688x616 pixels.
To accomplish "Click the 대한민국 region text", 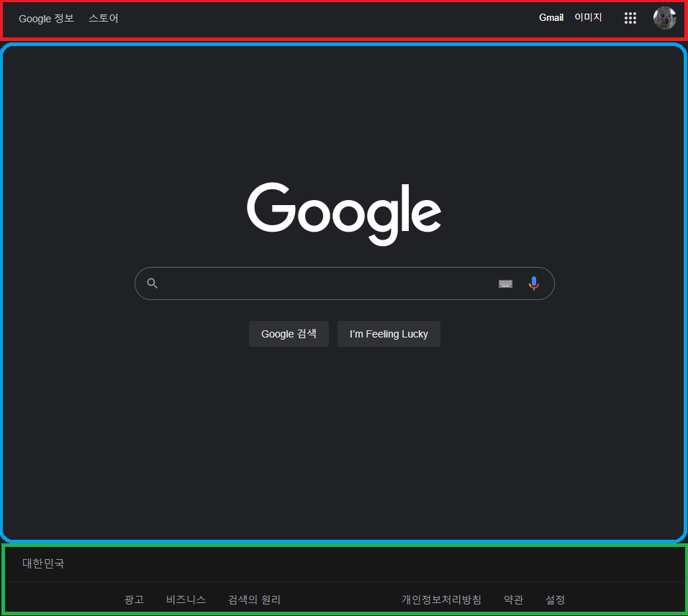I will tap(43, 563).
